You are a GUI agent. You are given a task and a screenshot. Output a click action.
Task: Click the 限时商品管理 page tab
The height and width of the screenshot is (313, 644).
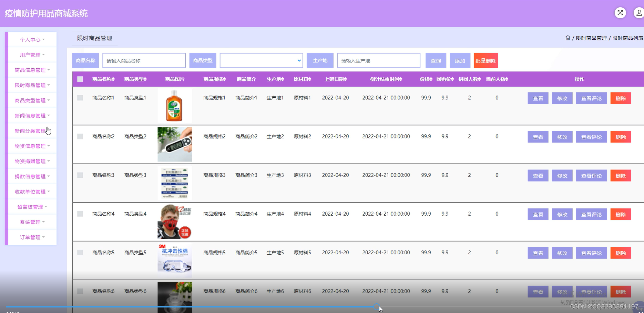click(95, 38)
